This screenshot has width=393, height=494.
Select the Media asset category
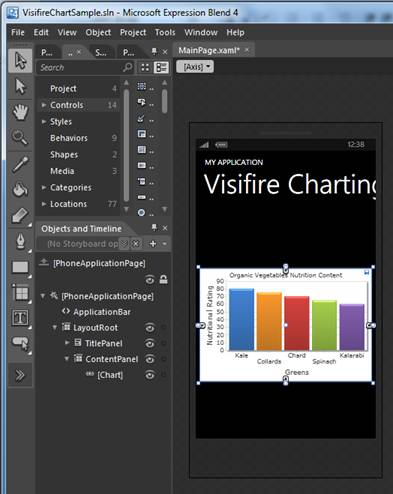click(x=62, y=171)
